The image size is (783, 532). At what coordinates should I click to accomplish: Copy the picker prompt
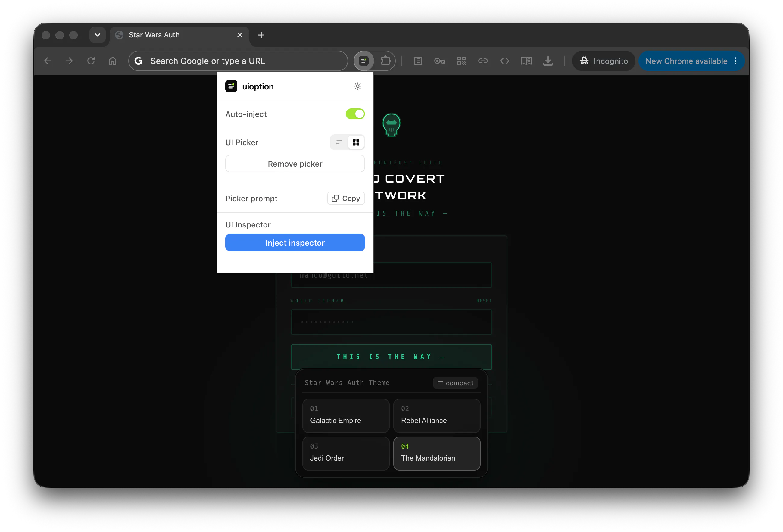coord(346,199)
